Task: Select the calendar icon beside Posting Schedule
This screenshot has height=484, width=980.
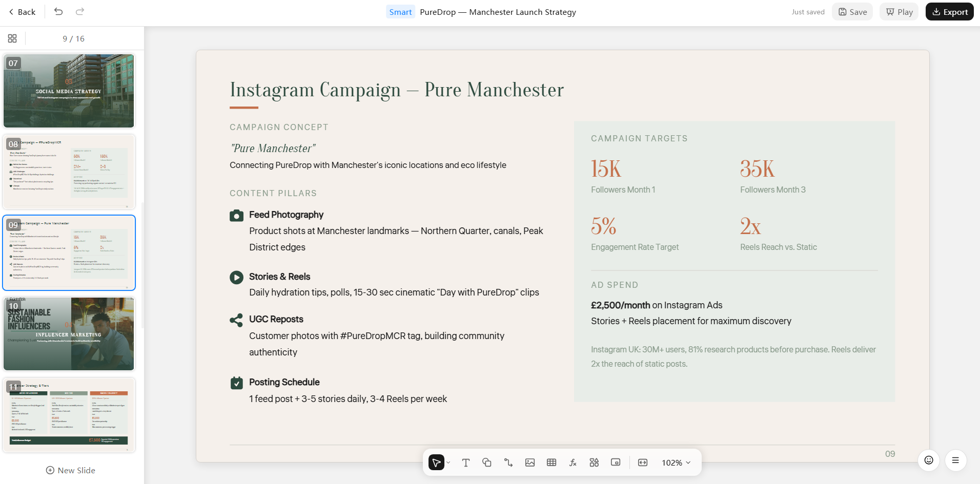Action: [x=236, y=383]
